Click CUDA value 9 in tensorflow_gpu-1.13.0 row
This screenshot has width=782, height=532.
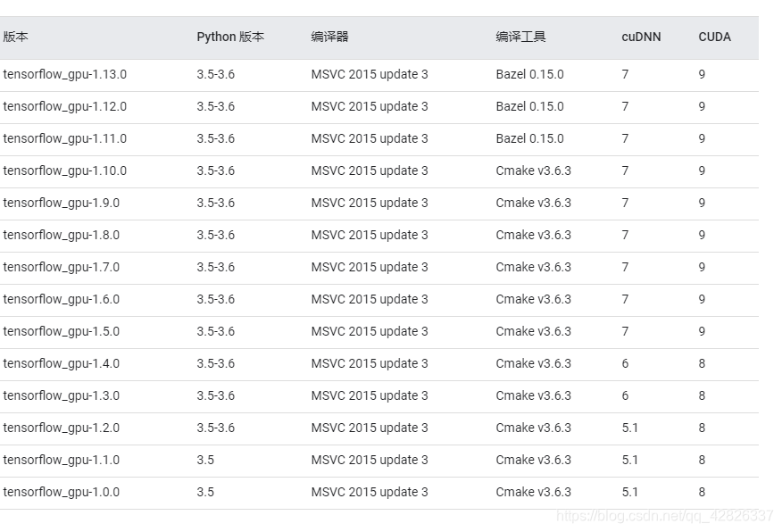702,74
